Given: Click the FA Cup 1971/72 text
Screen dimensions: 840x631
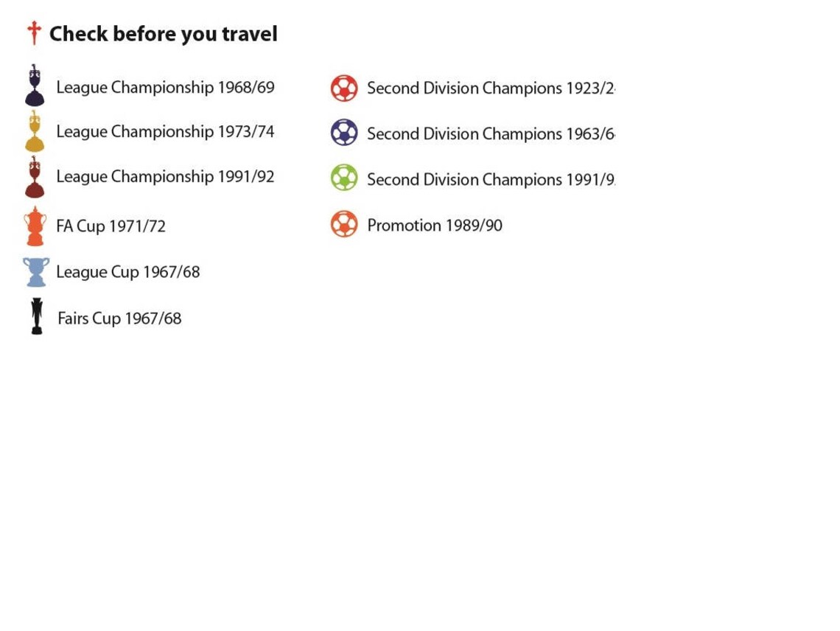Looking at the screenshot, I should (111, 226).
